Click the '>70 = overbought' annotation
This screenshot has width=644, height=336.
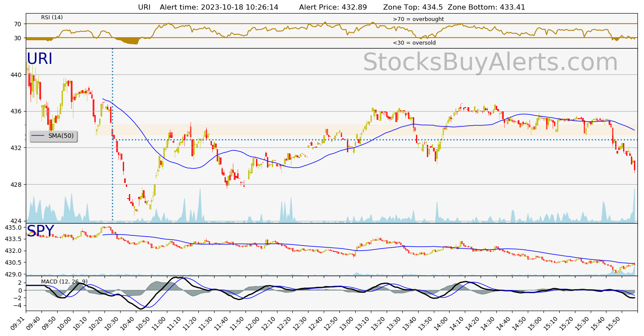pos(418,19)
